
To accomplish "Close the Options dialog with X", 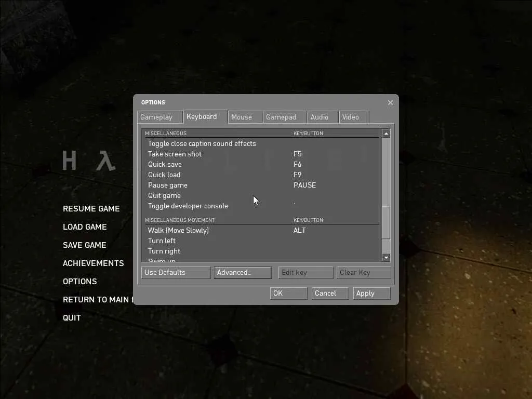I will pyautogui.click(x=390, y=102).
